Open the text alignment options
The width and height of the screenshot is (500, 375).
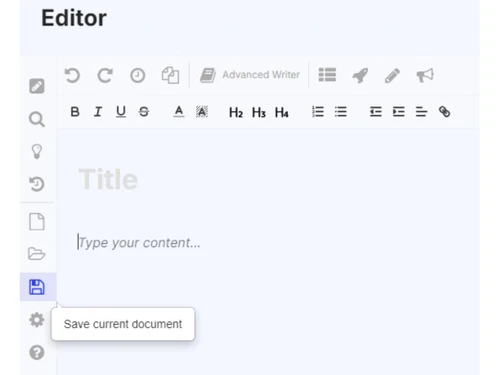[x=421, y=112]
